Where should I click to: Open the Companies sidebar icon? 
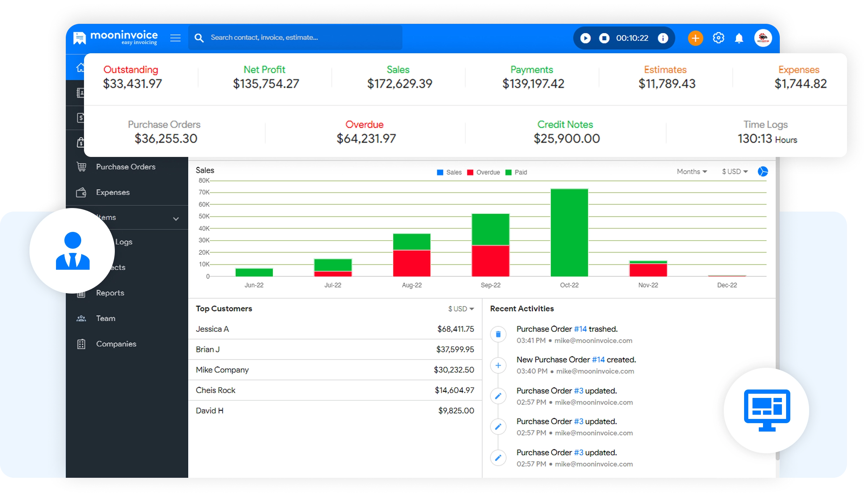tap(82, 344)
